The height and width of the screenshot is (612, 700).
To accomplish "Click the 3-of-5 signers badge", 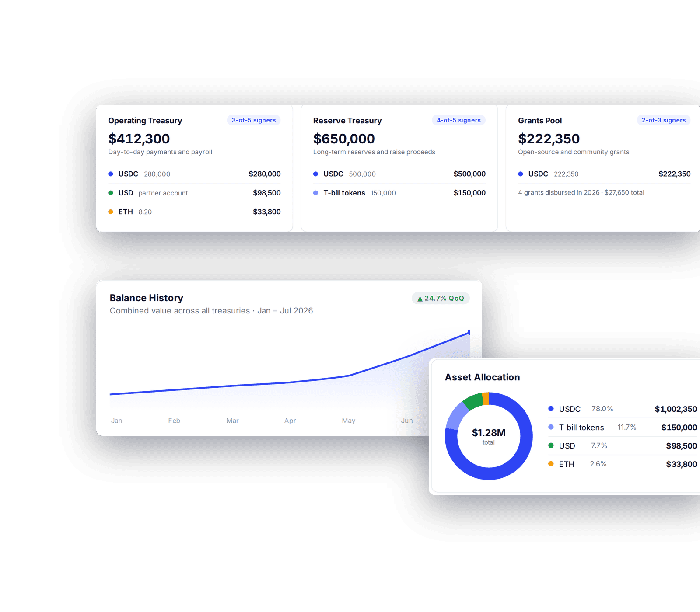I will (254, 120).
